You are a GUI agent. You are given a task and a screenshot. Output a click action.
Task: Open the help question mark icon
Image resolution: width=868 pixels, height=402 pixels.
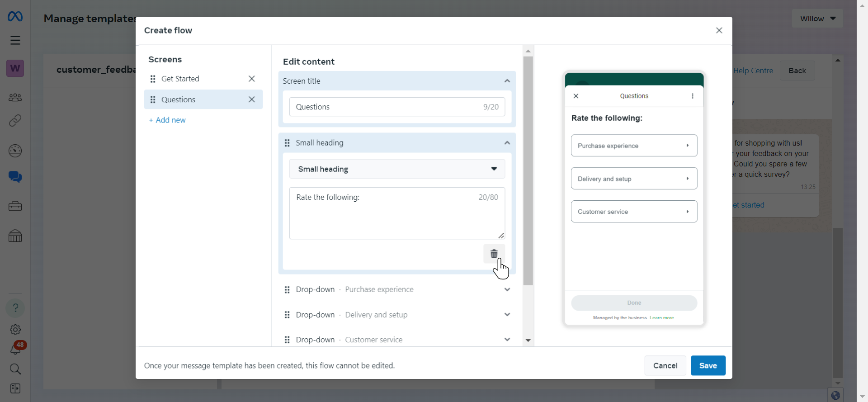point(15,308)
